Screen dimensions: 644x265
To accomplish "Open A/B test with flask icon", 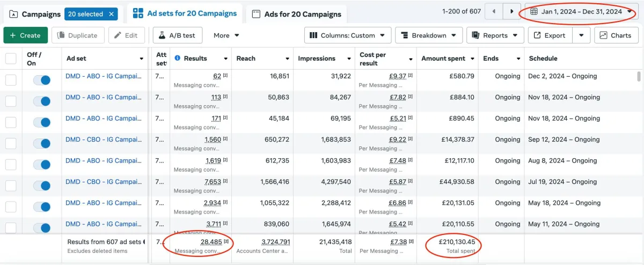I will [x=177, y=35].
